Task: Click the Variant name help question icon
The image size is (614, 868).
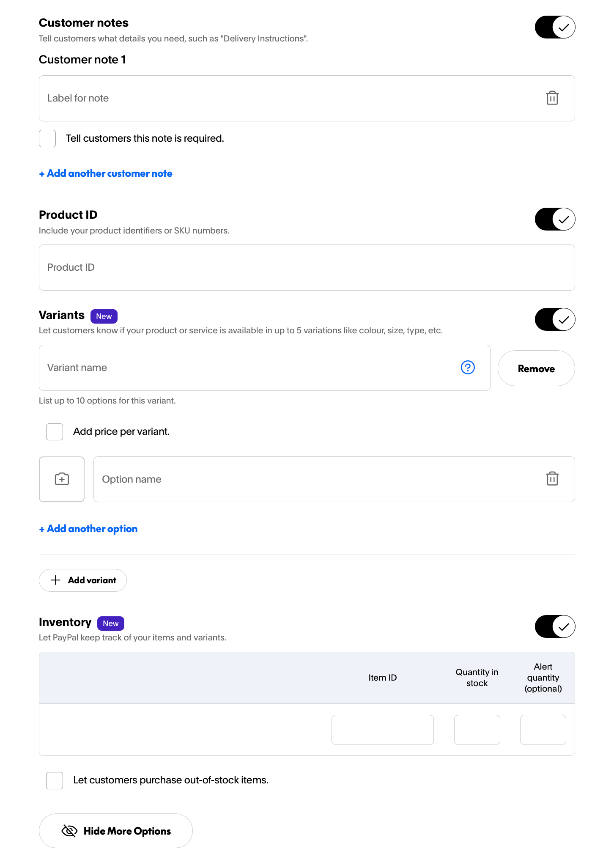Action: 468,367
